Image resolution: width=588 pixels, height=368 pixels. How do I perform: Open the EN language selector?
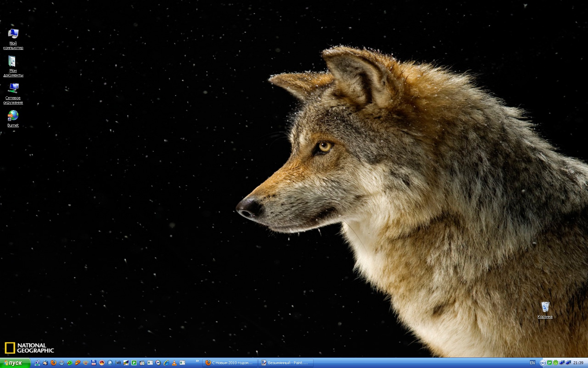pyautogui.click(x=532, y=363)
